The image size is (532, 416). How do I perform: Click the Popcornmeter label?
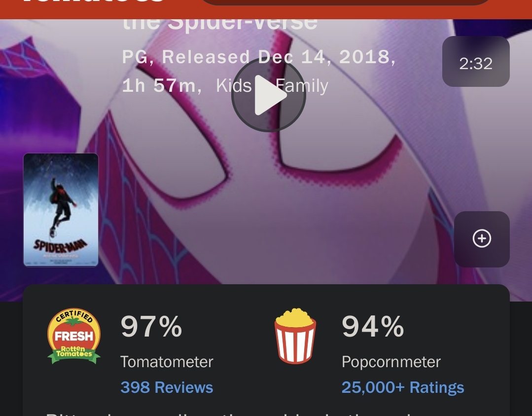pos(391,362)
